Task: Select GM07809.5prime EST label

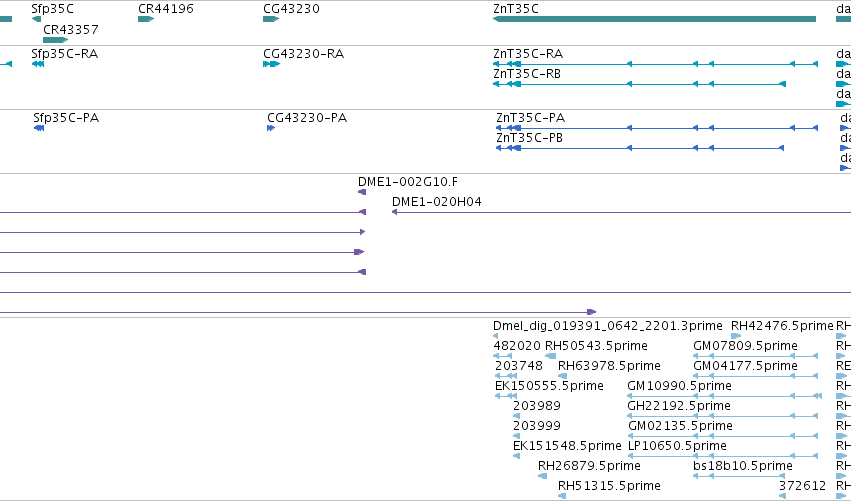Action: [x=745, y=346]
